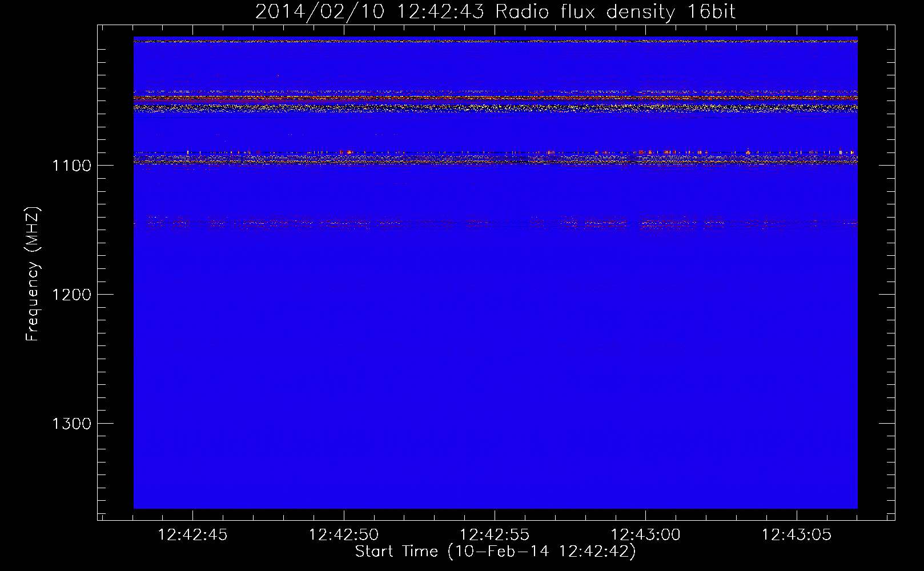Click the plot title '2014/02/10 12:42:43 Radio flux density 16bit'
This screenshot has width=924, height=571.
coord(495,11)
